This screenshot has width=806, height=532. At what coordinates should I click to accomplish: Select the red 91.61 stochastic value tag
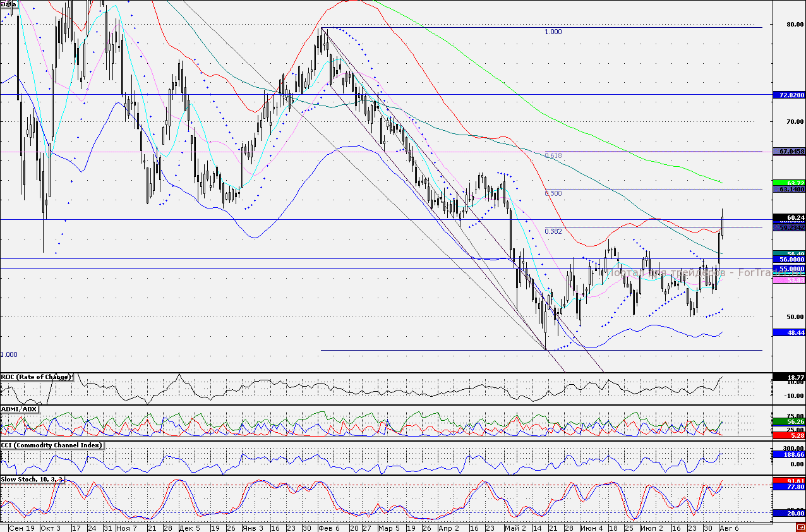coord(788,480)
